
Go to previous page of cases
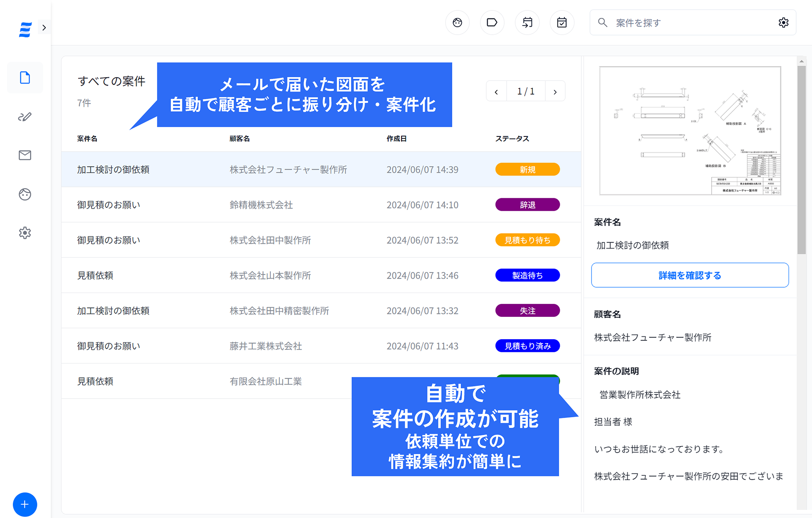(496, 92)
